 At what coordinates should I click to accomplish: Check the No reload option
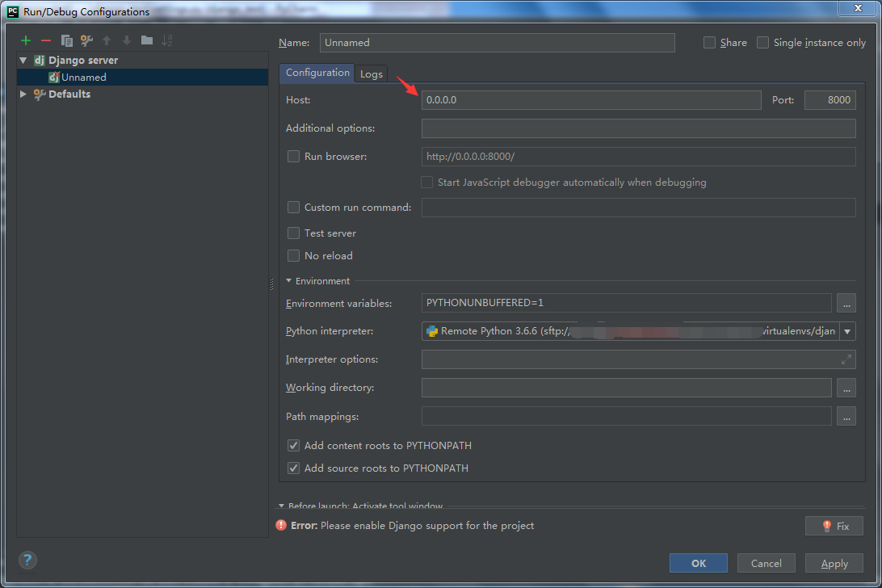click(x=293, y=255)
